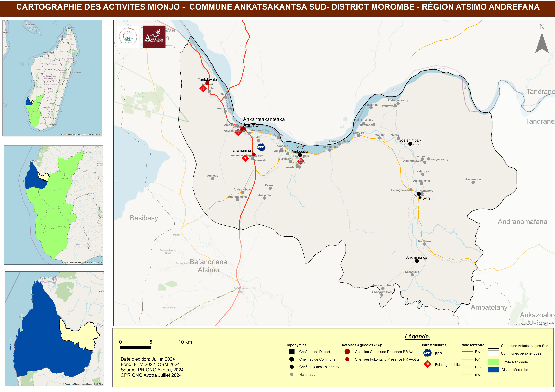
Task: Click the Morombe district inset map at bottom left
Action: coord(54,328)
